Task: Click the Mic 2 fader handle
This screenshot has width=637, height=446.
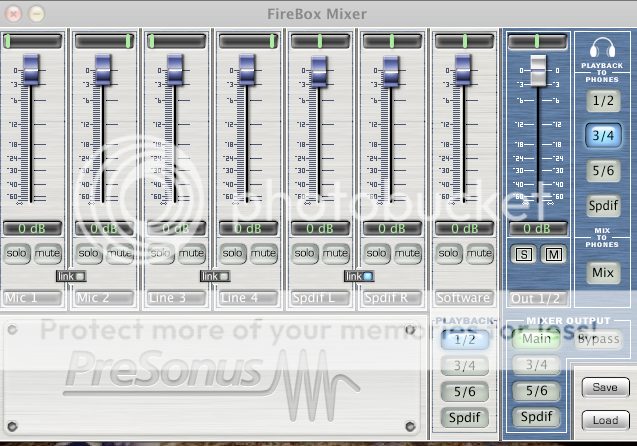Action: 103,71
